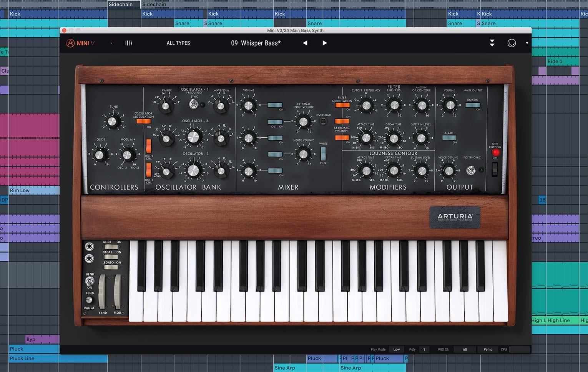588x372 pixels.
Task: Open the Poly voice count selector
Action: tap(424, 349)
